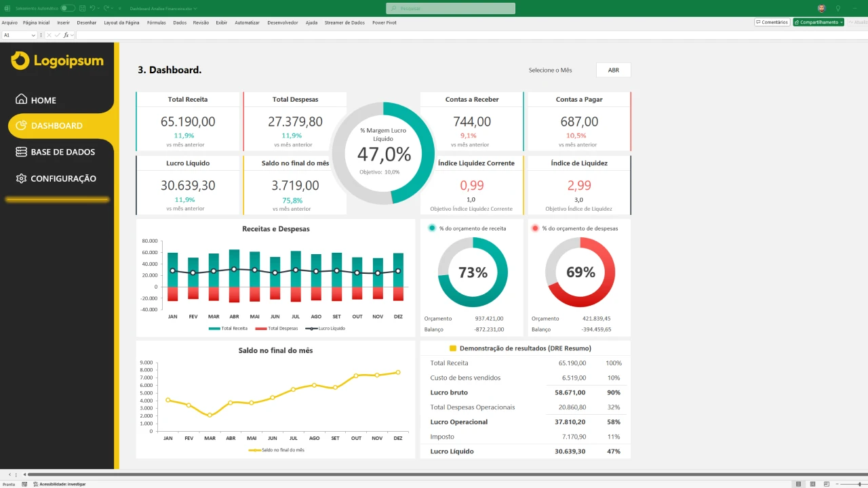Click the user profile avatar
This screenshot has height=488, width=868.
(821, 8)
